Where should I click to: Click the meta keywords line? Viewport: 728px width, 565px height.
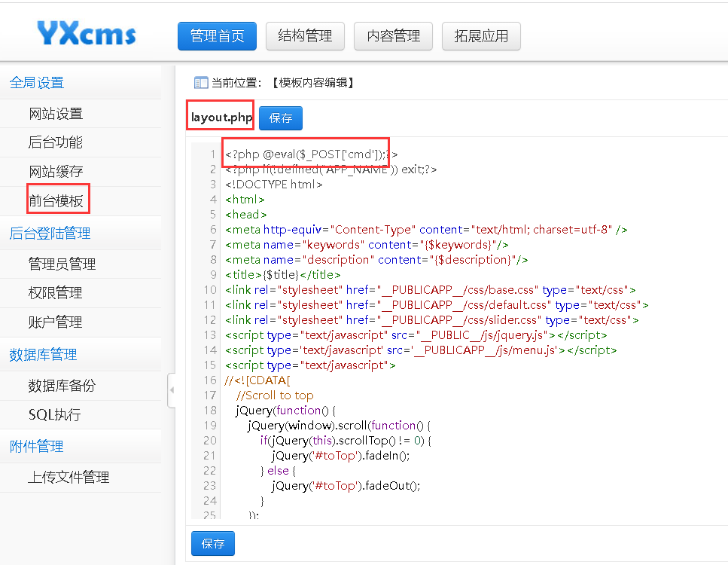(367, 245)
